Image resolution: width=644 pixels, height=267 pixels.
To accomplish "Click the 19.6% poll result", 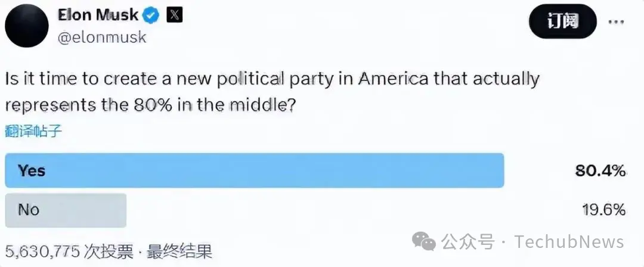I will coord(603,210).
